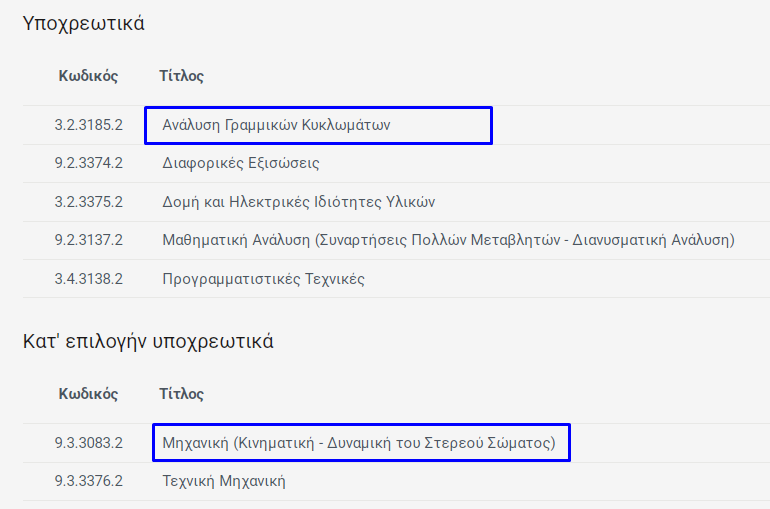Select the Τεχνική Μηχανική course
770x509 pixels.
pos(224,481)
